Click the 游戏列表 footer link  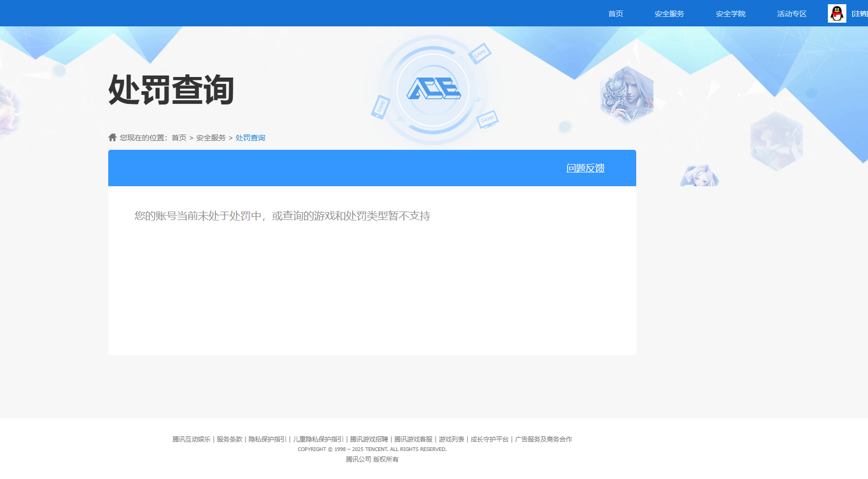tap(450, 439)
